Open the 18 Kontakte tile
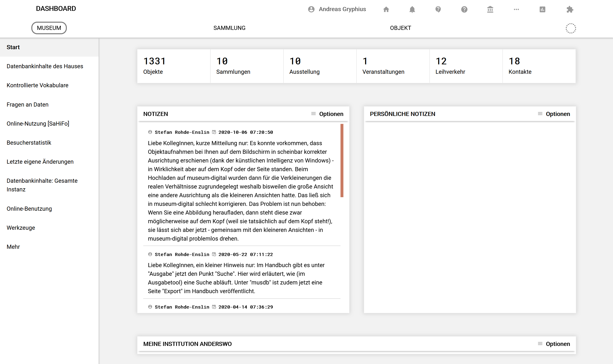This screenshot has width=613, height=364. click(539, 66)
